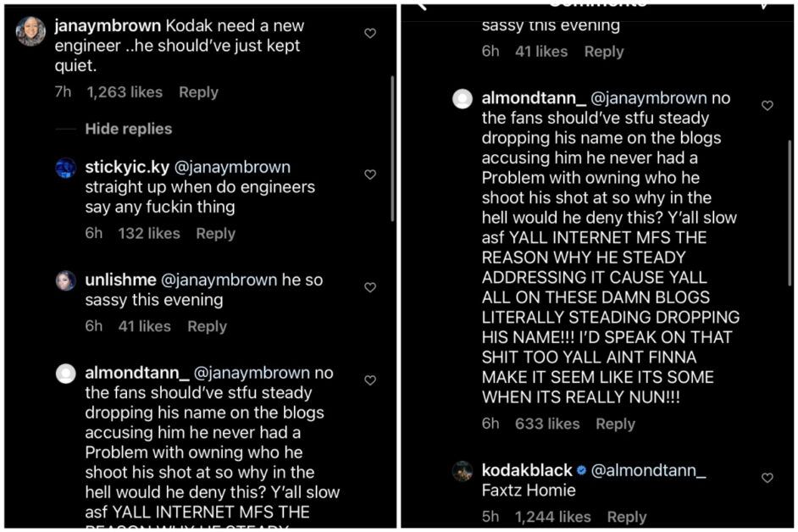This screenshot has height=532, width=798.
Task: Reply to stickyic.ky's 132 likes comment
Action: (216, 234)
